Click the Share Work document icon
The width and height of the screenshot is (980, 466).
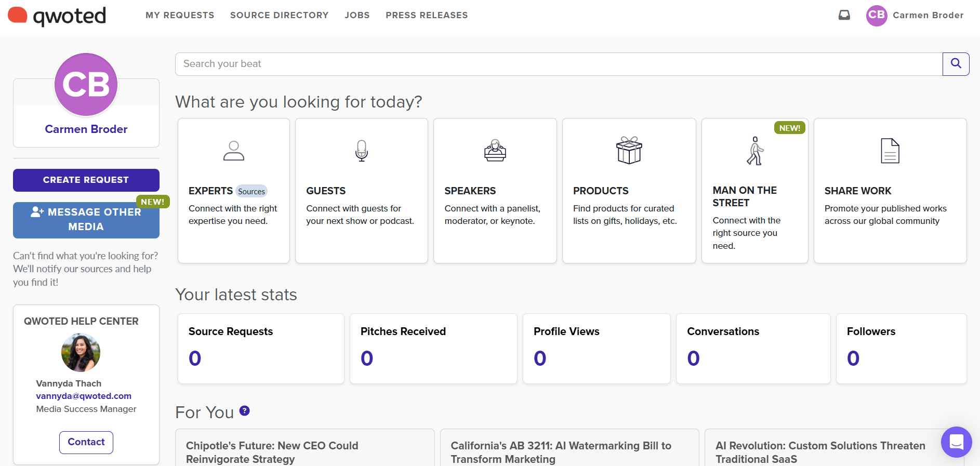(890, 151)
